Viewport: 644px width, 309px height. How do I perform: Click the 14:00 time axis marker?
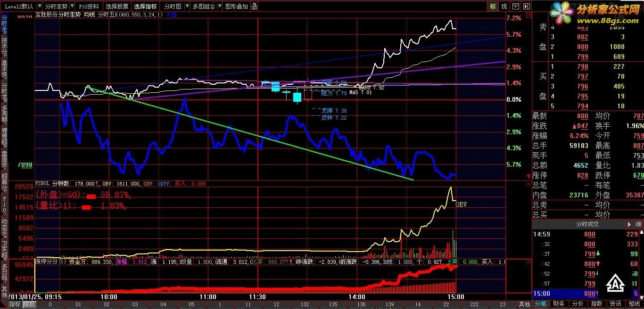point(357,297)
